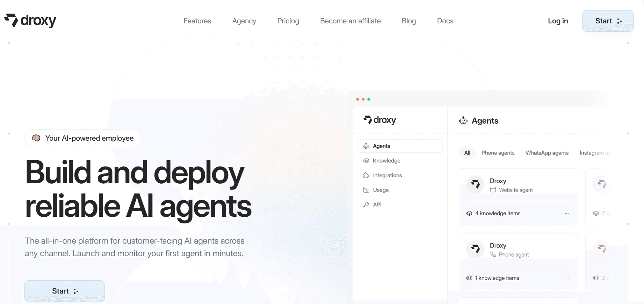Click the Integrations label in the sidebar
Viewport: 644px width, 304px height.
(x=388, y=175)
